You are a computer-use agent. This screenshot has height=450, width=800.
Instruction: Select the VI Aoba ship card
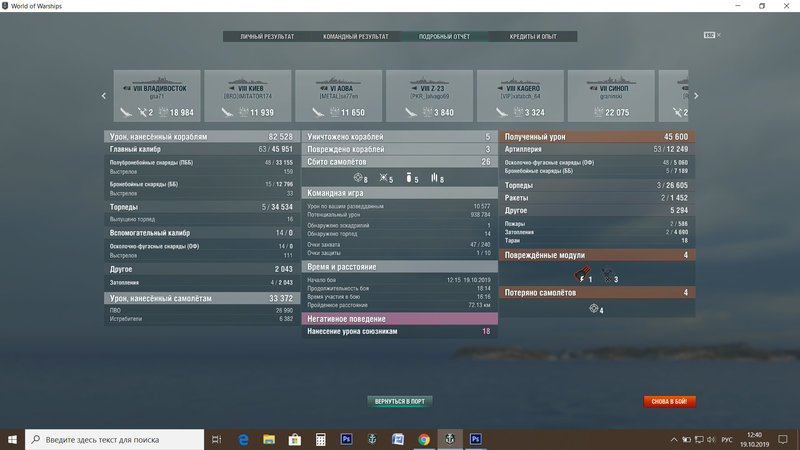point(338,96)
